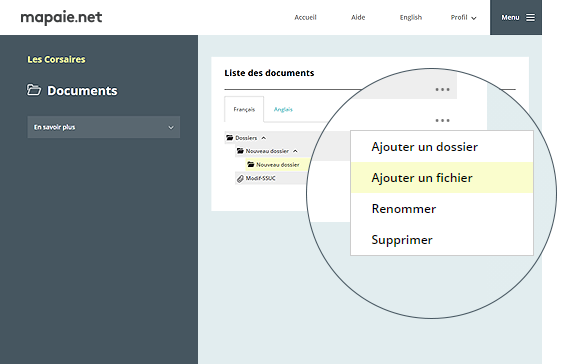Open the Aide link

coord(358,17)
